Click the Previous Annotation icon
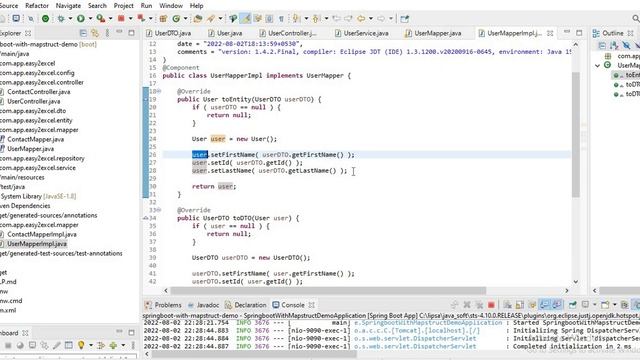The width and height of the screenshot is (640, 360). coord(316,18)
